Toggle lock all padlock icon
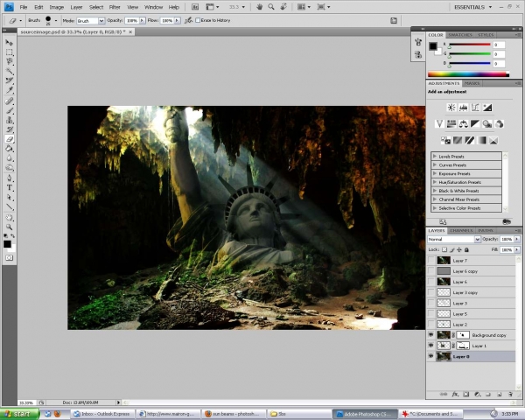This screenshot has height=420, width=525. [466, 250]
